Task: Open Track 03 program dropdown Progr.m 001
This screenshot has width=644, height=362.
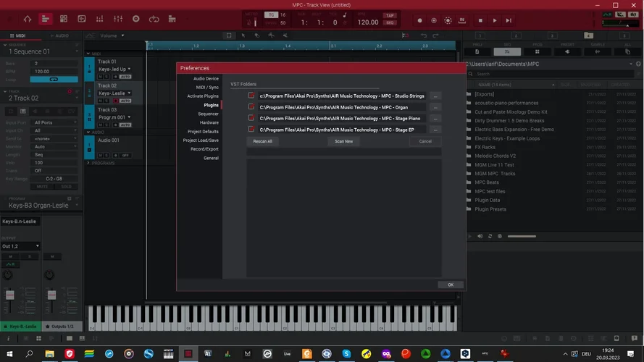Action: coord(114,117)
